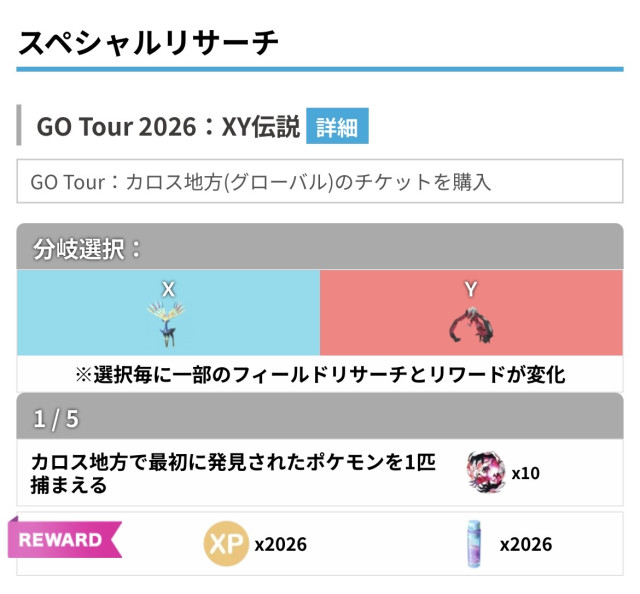This screenshot has height=594, width=640.
Task: Click the Yveltal sprite in the Y branch
Action: pos(471,325)
